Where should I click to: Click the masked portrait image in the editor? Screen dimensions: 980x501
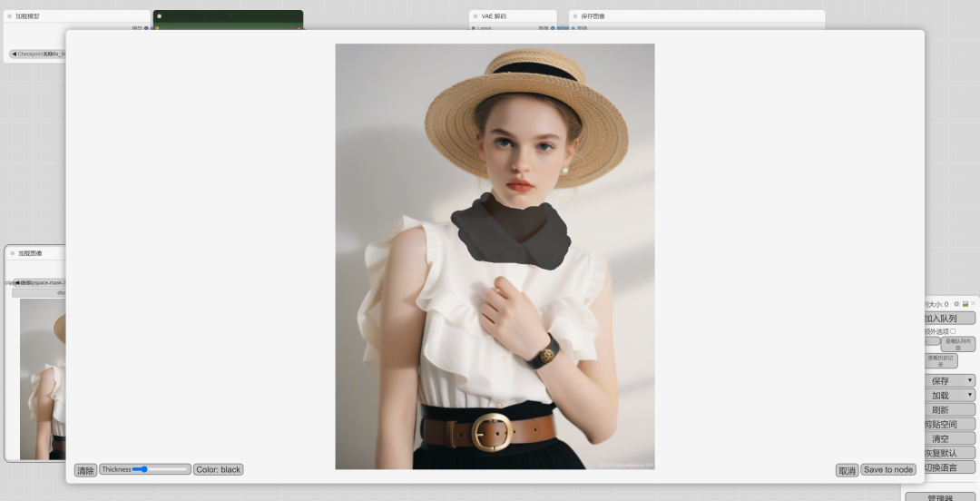[495, 257]
